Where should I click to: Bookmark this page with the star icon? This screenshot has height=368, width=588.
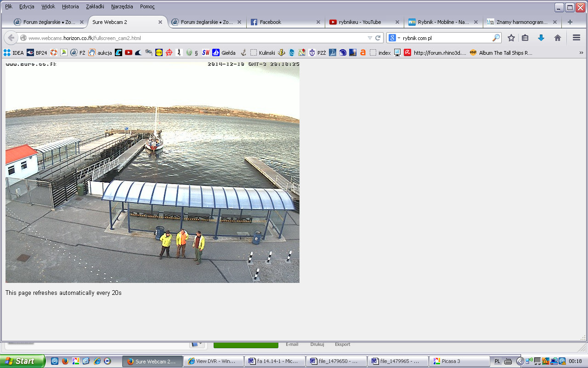tap(511, 38)
